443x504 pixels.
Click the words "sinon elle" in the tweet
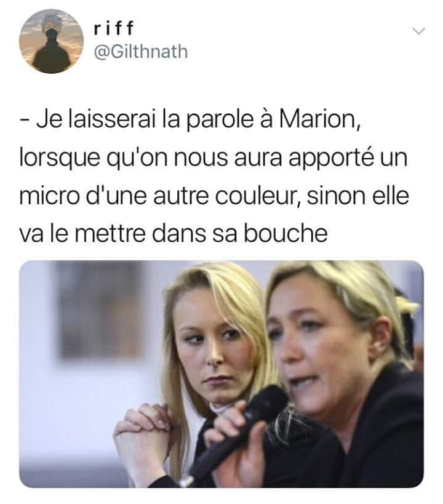[358, 196]
